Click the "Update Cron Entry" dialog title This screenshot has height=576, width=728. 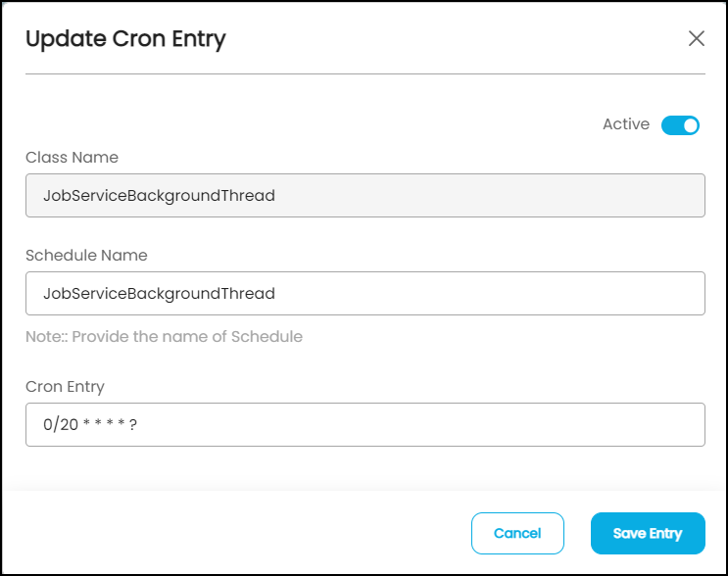point(125,39)
